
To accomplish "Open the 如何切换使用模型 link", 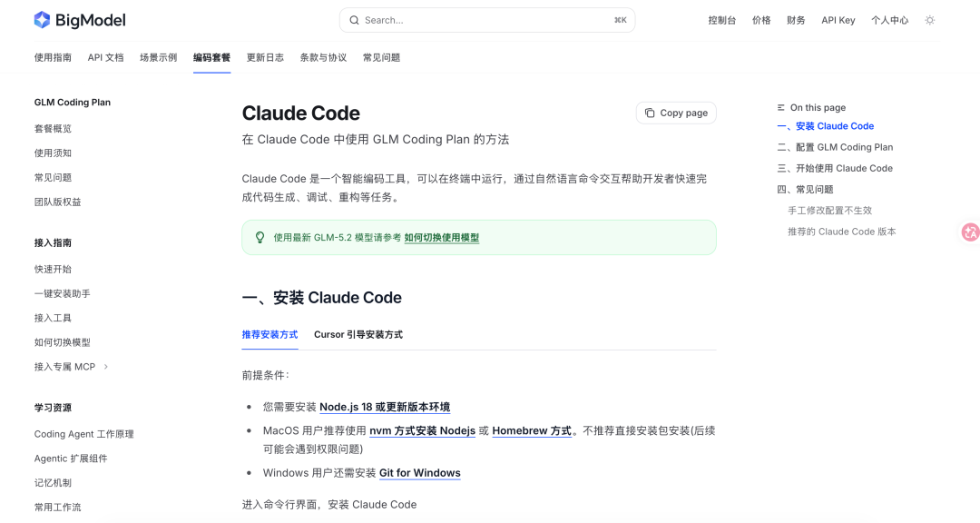I will pos(442,238).
